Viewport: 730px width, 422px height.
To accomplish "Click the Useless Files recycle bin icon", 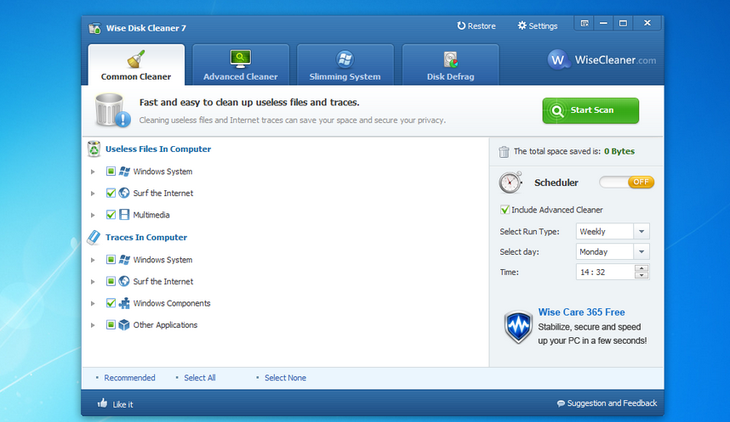I will 94,149.
